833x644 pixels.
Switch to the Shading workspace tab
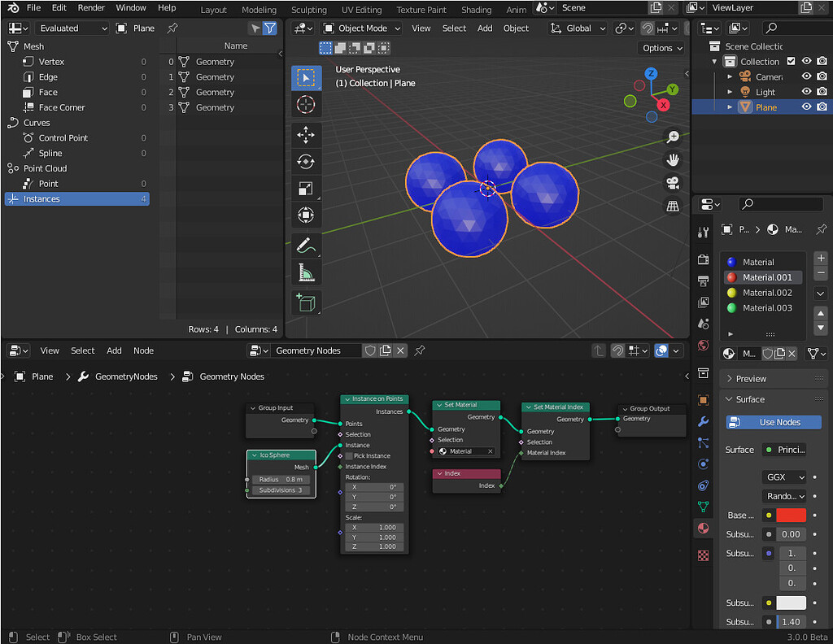click(x=477, y=10)
